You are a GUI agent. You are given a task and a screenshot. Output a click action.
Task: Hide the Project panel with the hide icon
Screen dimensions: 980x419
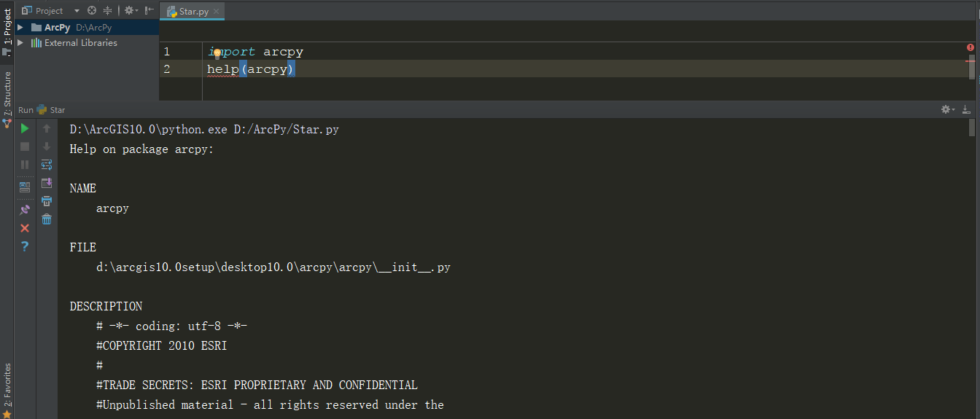coord(149,10)
